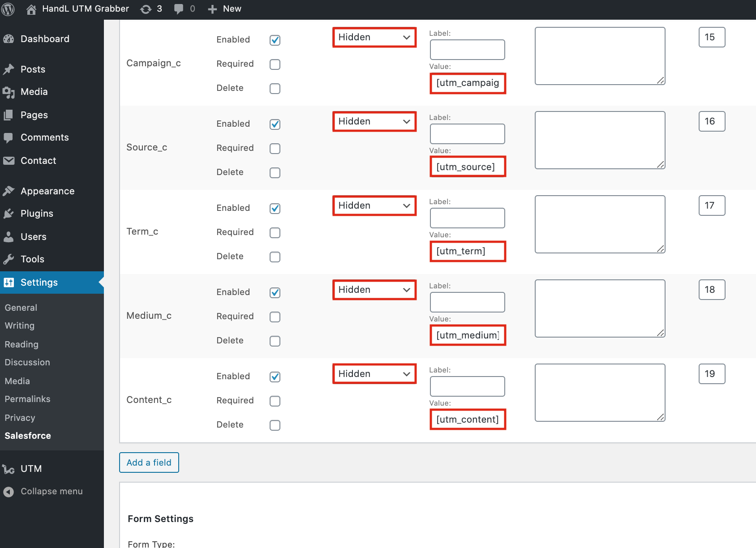This screenshot has width=756, height=548.
Task: Click HandL UTM Grabber site link
Action: 85,9
